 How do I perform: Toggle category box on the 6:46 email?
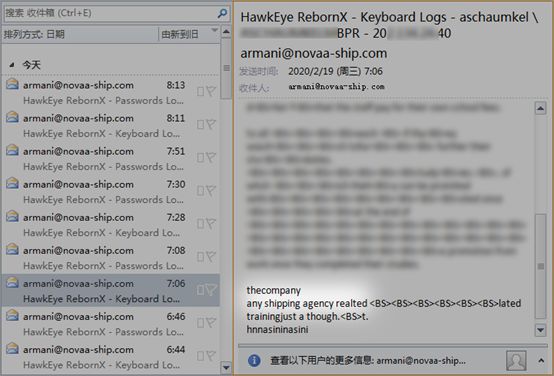click(x=200, y=323)
